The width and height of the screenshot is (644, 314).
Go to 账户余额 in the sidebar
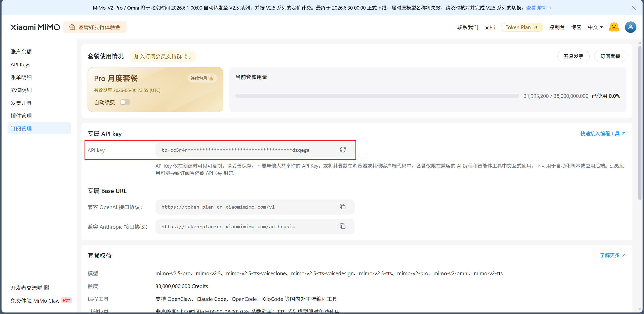[x=39, y=52]
